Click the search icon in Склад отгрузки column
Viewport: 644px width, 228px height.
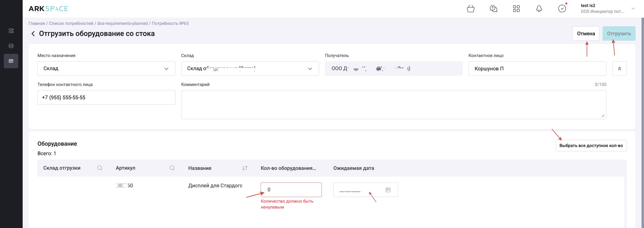(x=99, y=168)
